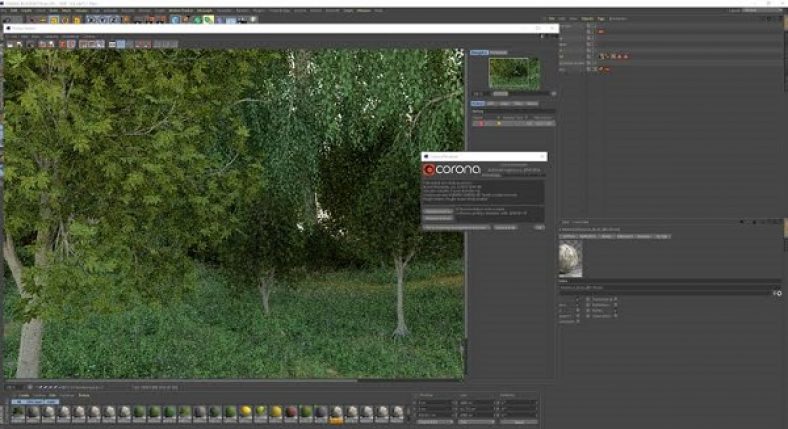Click OK in the Corona About dialog
This screenshot has height=429, width=788.
[539, 228]
